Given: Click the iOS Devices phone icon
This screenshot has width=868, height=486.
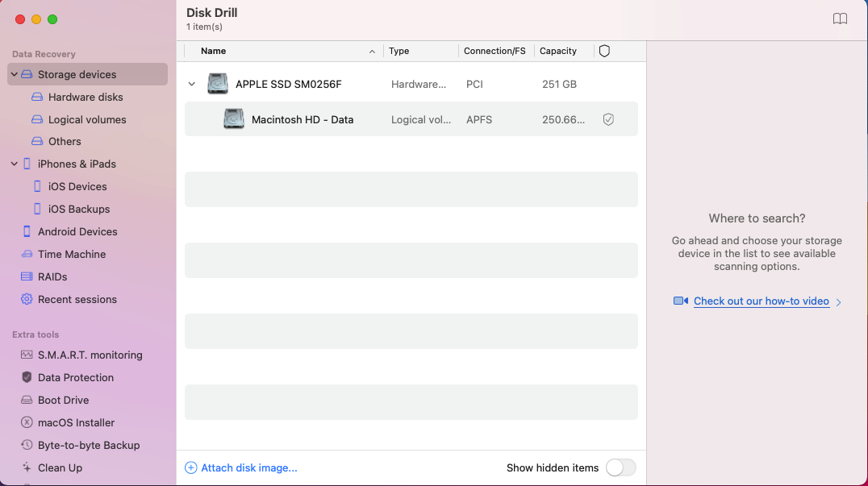Looking at the screenshot, I should (x=37, y=186).
